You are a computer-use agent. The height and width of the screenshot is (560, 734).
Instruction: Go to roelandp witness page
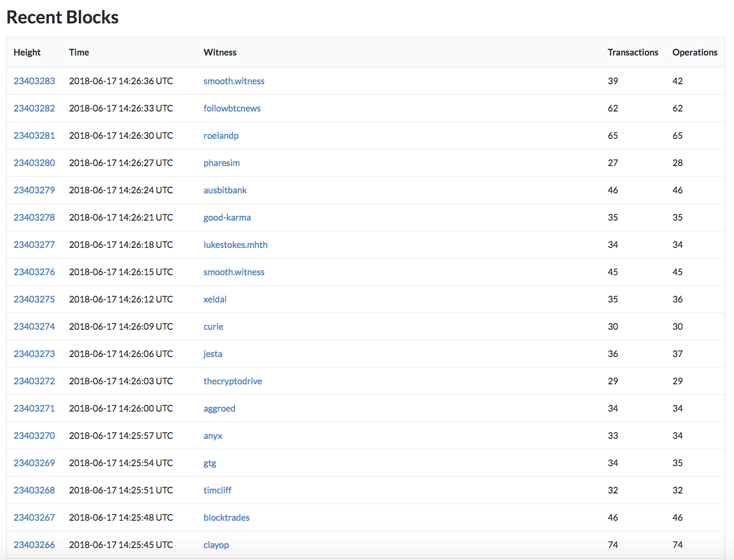click(221, 135)
